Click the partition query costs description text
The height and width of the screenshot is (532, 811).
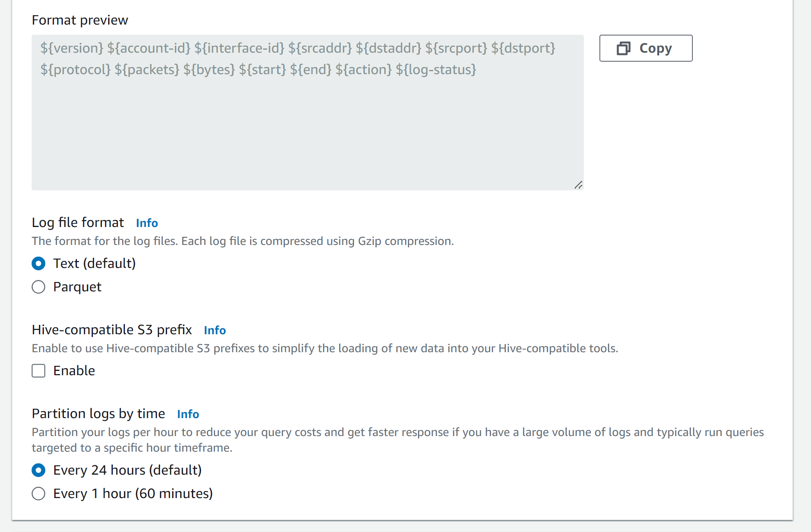(397, 433)
